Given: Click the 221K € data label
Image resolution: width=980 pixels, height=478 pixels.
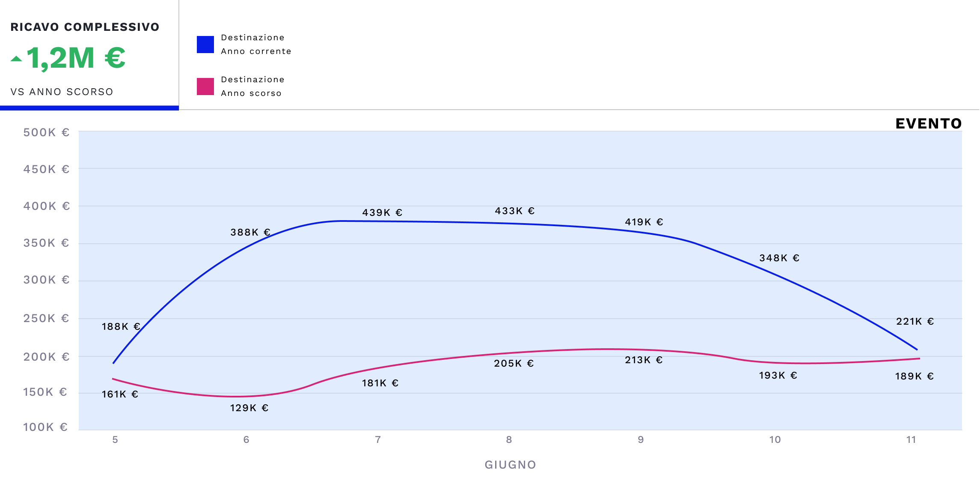Looking at the screenshot, I should coord(915,321).
